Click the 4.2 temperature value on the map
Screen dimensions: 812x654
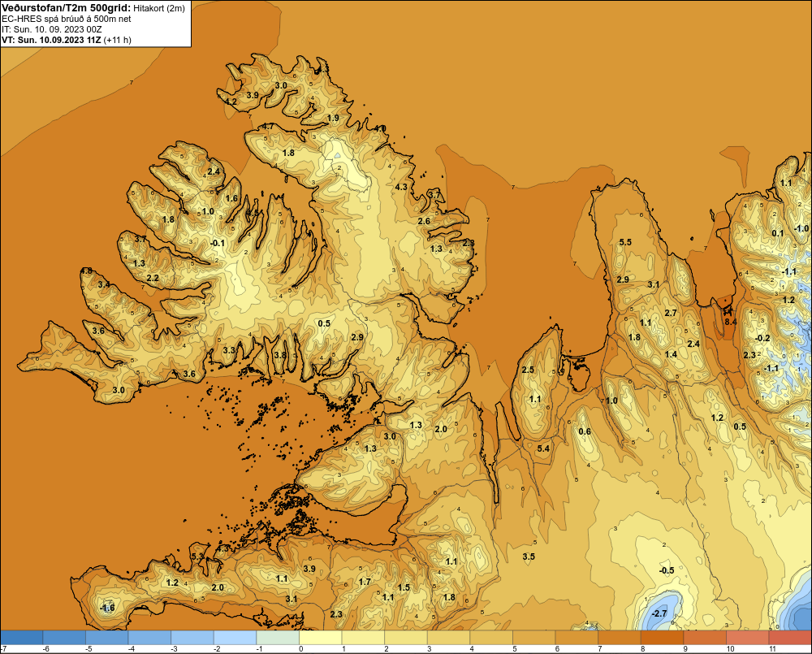pos(231,102)
